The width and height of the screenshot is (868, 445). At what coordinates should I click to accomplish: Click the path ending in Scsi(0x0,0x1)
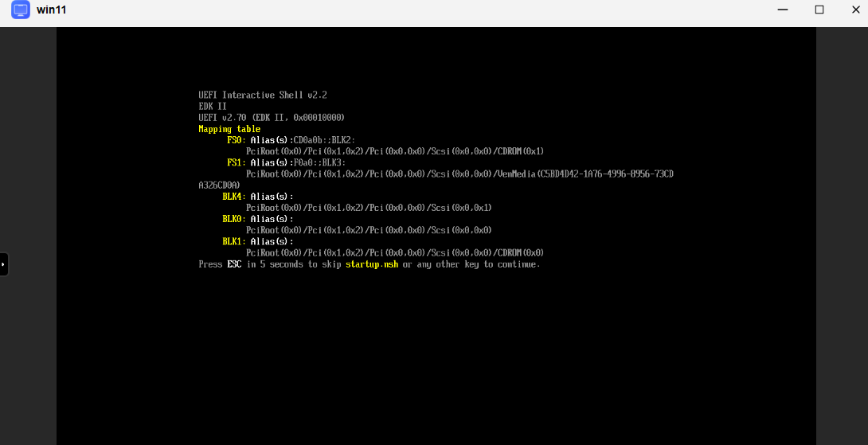[x=369, y=208]
